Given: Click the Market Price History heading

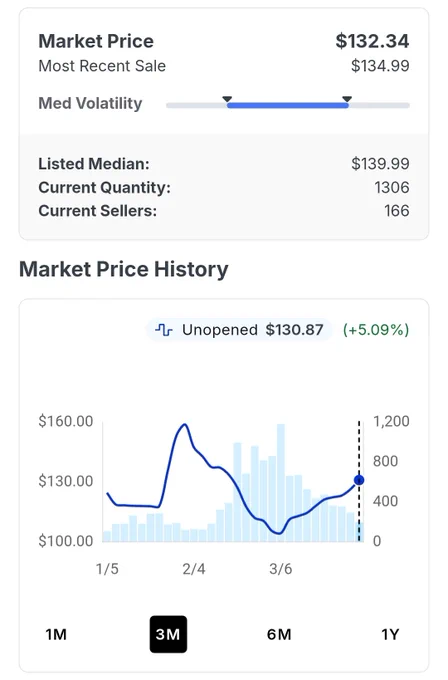Looking at the screenshot, I should coord(124,269).
